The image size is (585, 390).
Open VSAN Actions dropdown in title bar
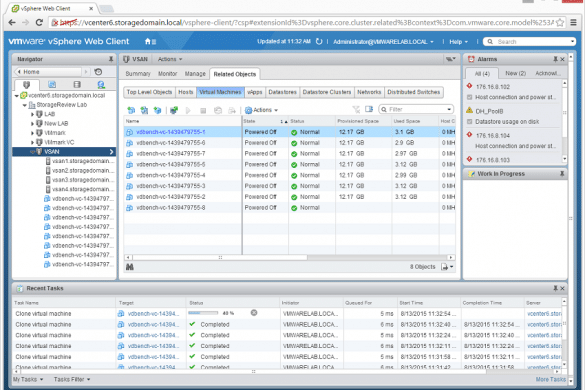tap(170, 59)
